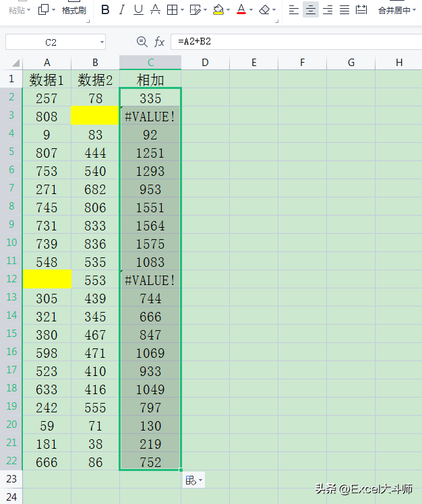The image size is (422, 504).
Task: Toggle Italic formatting
Action: 121,10
